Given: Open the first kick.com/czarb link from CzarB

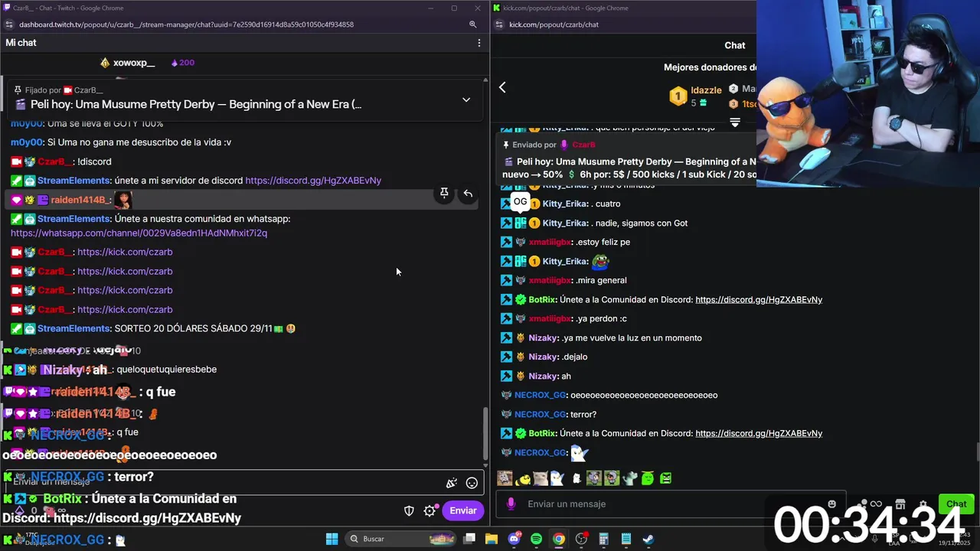Looking at the screenshot, I should click(x=125, y=252).
